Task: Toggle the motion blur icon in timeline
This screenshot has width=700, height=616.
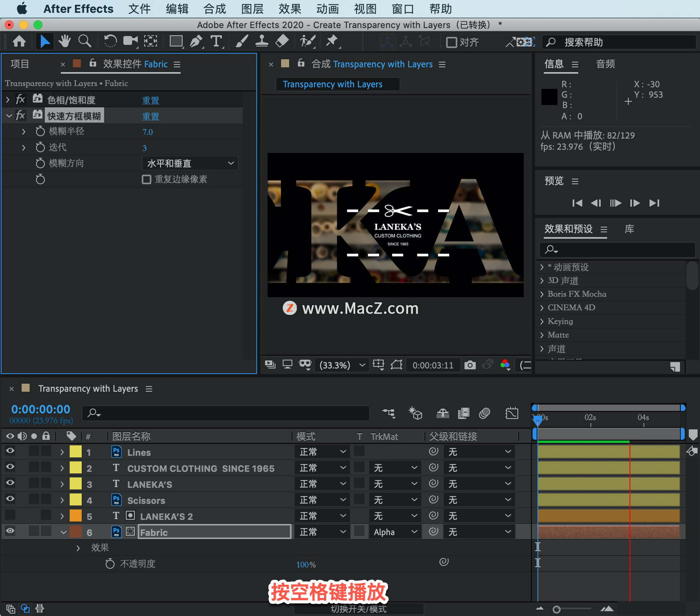Action: [485, 413]
